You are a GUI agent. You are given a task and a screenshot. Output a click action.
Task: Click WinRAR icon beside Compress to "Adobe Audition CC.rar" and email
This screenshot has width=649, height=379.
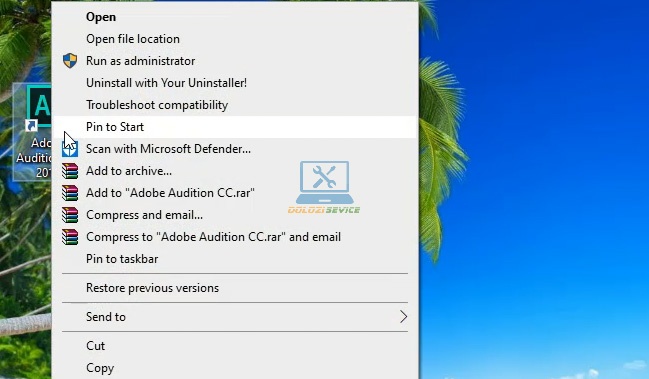click(70, 237)
